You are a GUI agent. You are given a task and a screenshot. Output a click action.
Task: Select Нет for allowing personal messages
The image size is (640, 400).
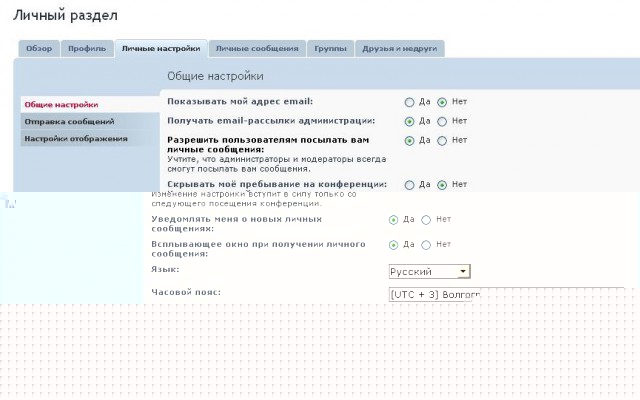(442, 141)
